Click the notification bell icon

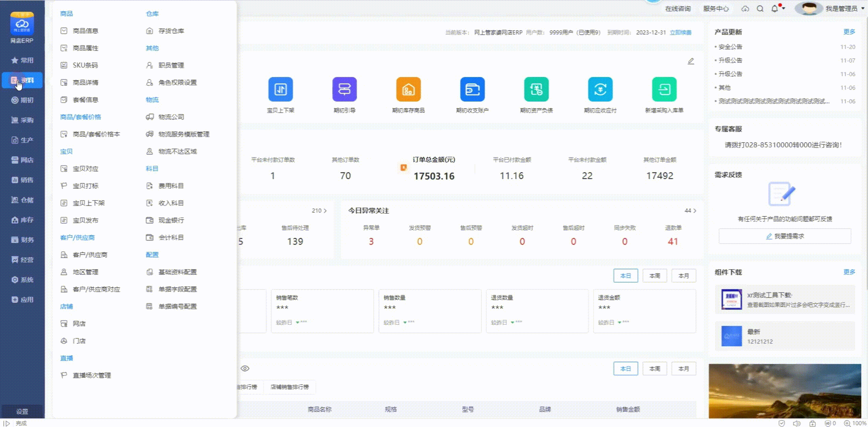point(775,9)
